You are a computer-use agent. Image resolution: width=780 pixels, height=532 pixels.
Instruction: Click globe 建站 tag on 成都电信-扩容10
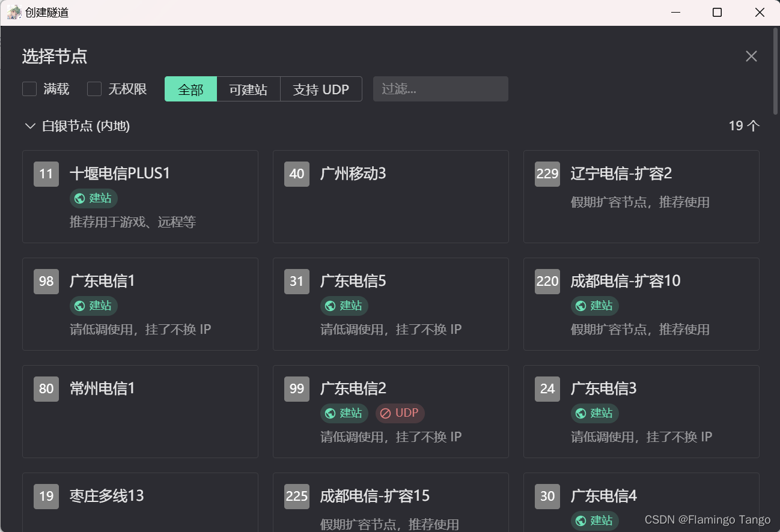tap(594, 306)
